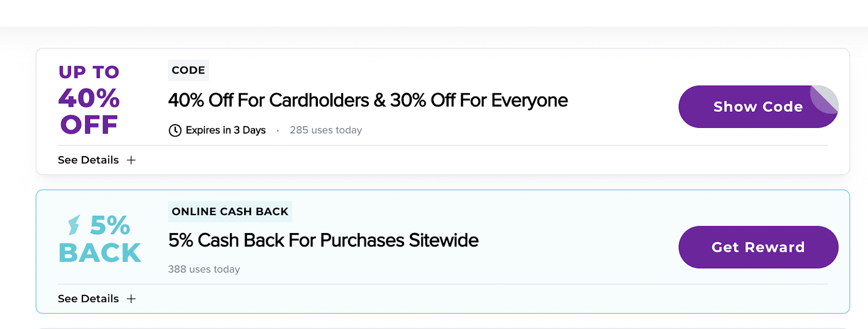
Task: Click the 388 uses today text
Action: click(204, 269)
